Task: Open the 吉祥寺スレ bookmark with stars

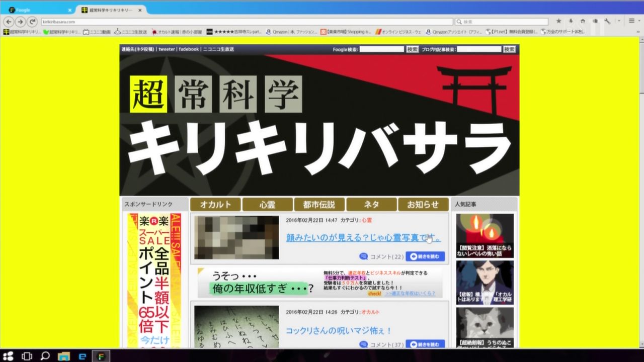Action: pos(234,32)
